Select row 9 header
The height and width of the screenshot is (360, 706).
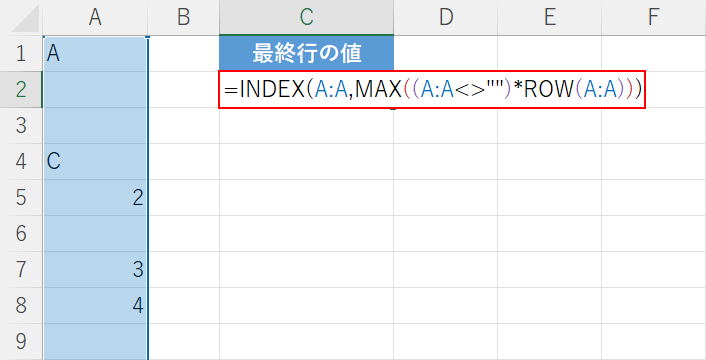pyautogui.click(x=21, y=342)
